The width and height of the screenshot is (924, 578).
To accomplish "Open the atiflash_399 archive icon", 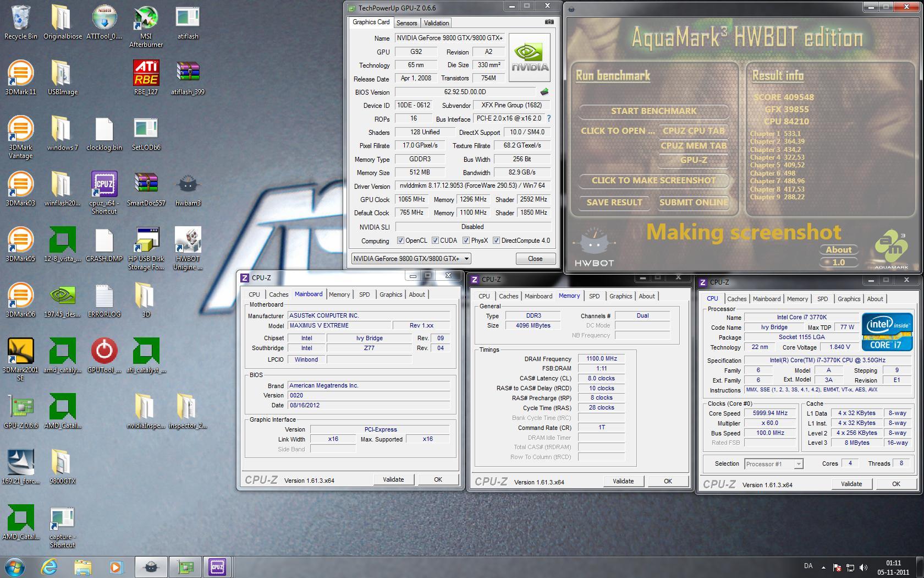I will pyautogui.click(x=188, y=78).
